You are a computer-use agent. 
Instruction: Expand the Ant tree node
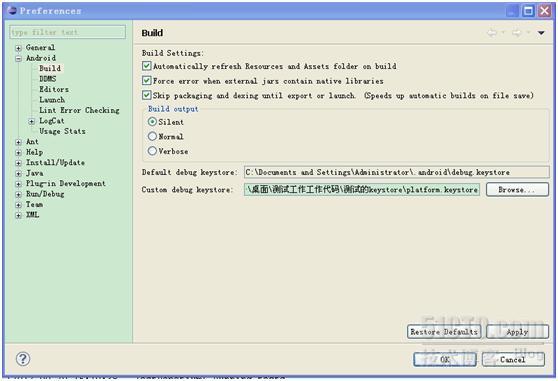tap(18, 142)
